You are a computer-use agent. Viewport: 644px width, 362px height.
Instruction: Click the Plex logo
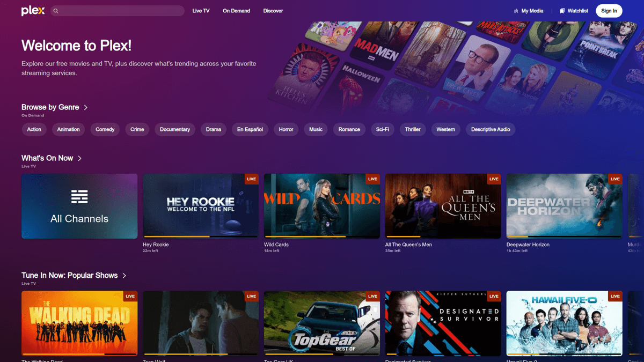(33, 11)
